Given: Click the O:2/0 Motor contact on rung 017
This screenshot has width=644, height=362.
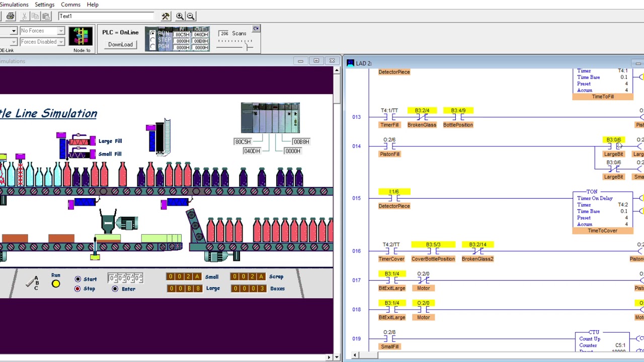Looking at the screenshot, I should coord(423,281).
